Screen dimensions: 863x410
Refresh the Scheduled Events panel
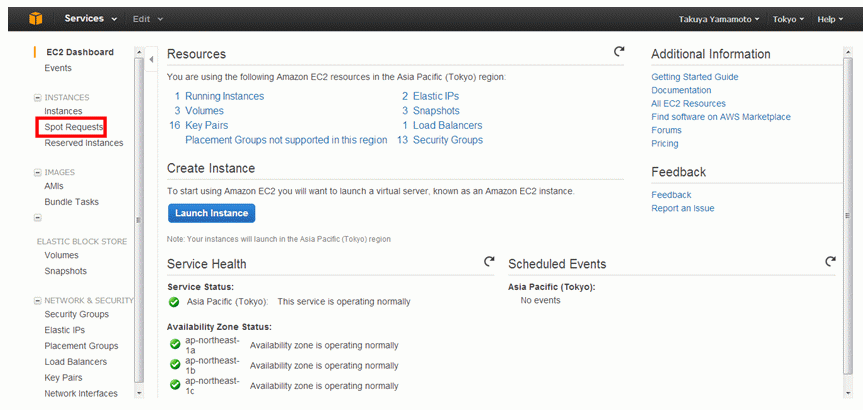[831, 261]
